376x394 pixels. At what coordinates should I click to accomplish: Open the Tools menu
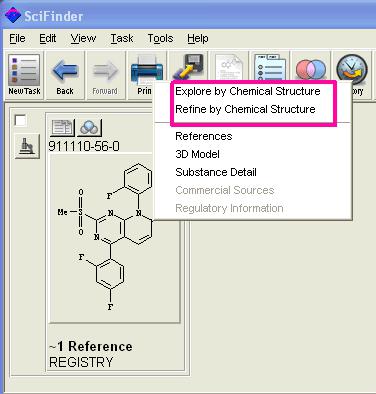pyautogui.click(x=160, y=39)
